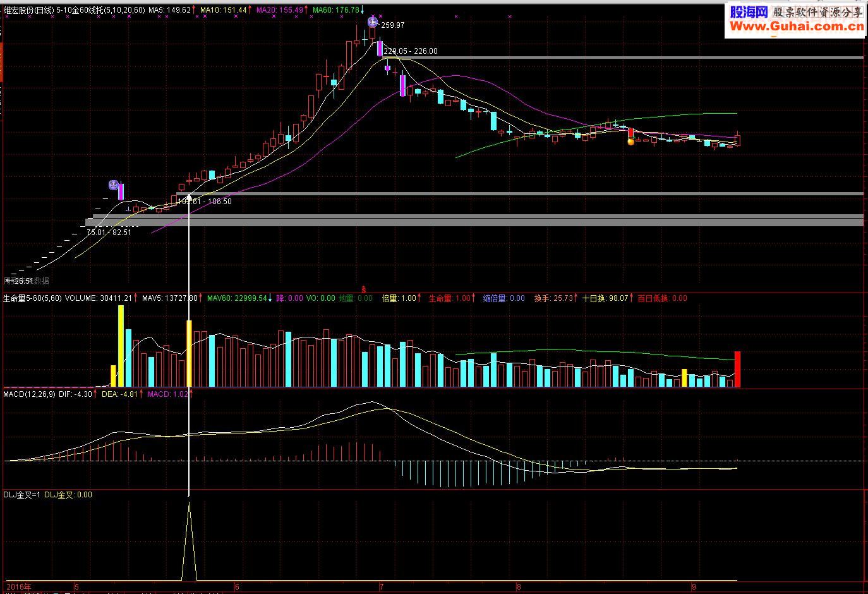Screen dimensions: 868x594
Task: Click the DLJ金叉=1 indicator name
Action: pos(22,495)
